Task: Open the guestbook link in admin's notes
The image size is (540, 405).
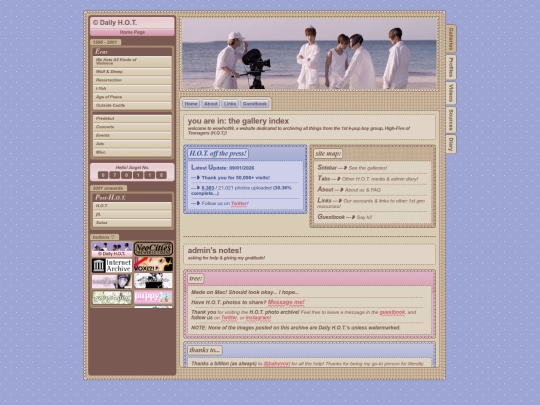Action: pyautogui.click(x=392, y=312)
